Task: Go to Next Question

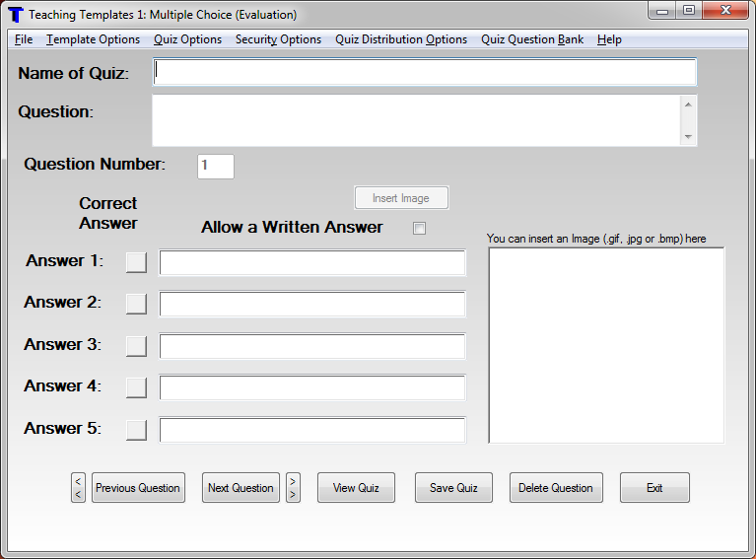Action: click(241, 488)
